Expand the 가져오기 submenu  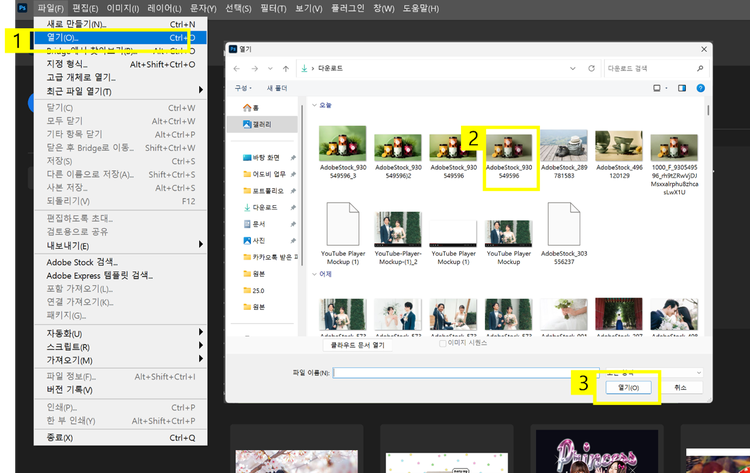(x=200, y=359)
